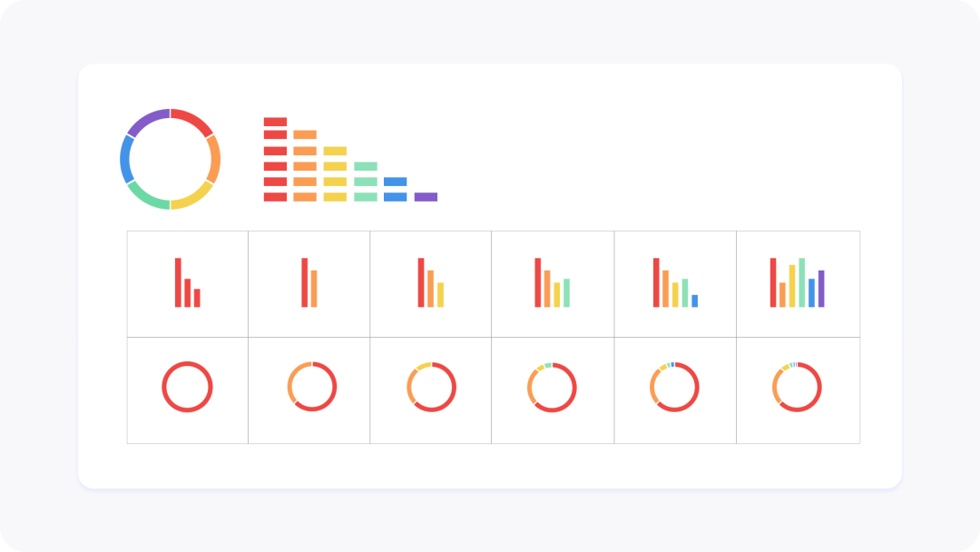Click the blue segment of large donut
The width and height of the screenshot is (980, 552).
coord(125,160)
